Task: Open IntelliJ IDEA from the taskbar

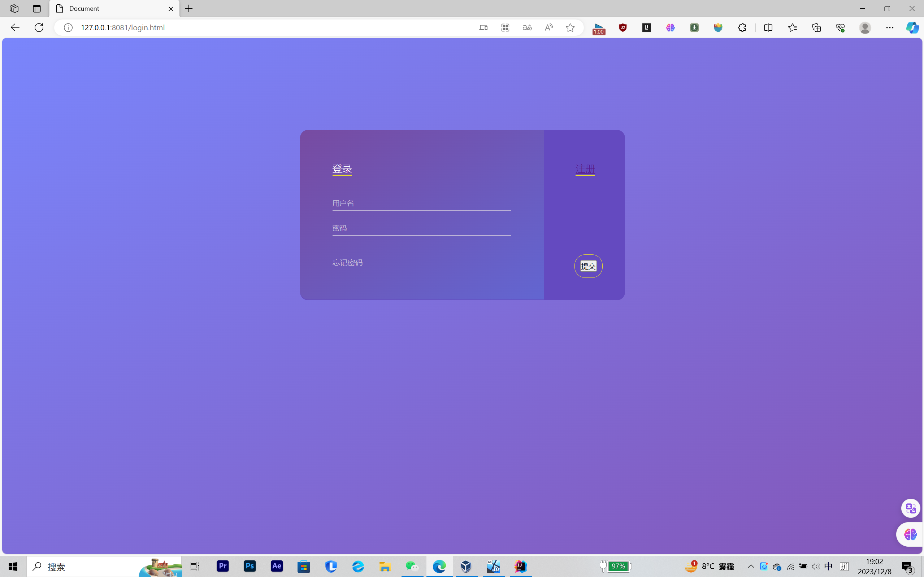Action: pos(520,566)
